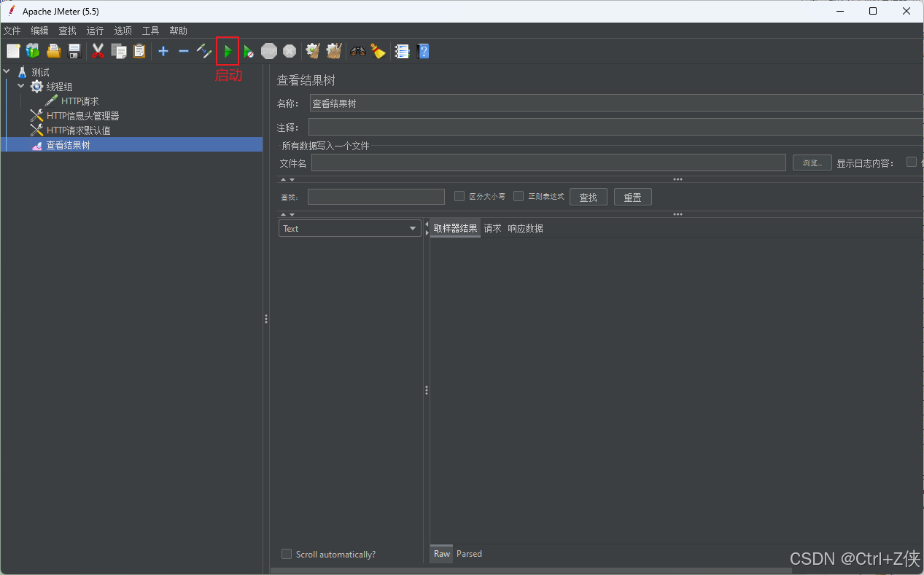This screenshot has height=575, width=924.
Task: Switch to the 响应数据 tab
Action: tap(525, 229)
